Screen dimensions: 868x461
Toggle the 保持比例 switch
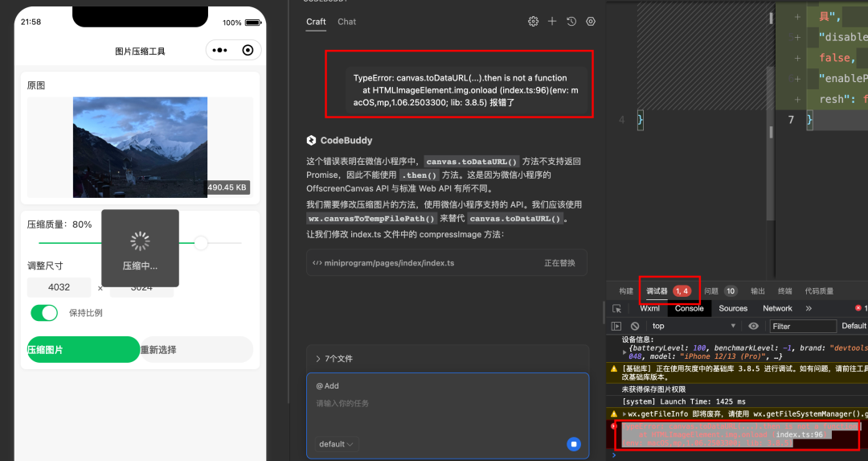44,313
